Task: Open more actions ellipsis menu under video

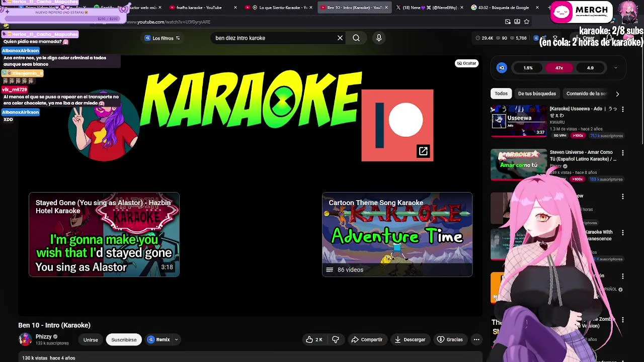Action: [x=476, y=339]
